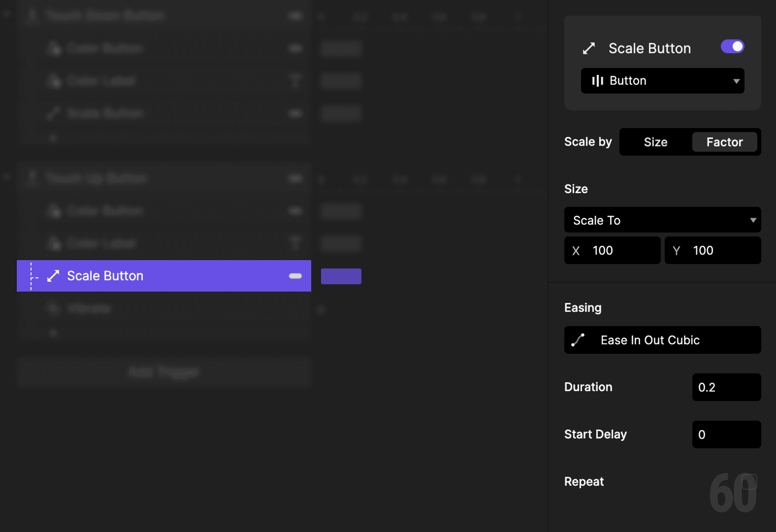Click the diagonal arrow icon on the selected Scale Button row

tap(53, 276)
